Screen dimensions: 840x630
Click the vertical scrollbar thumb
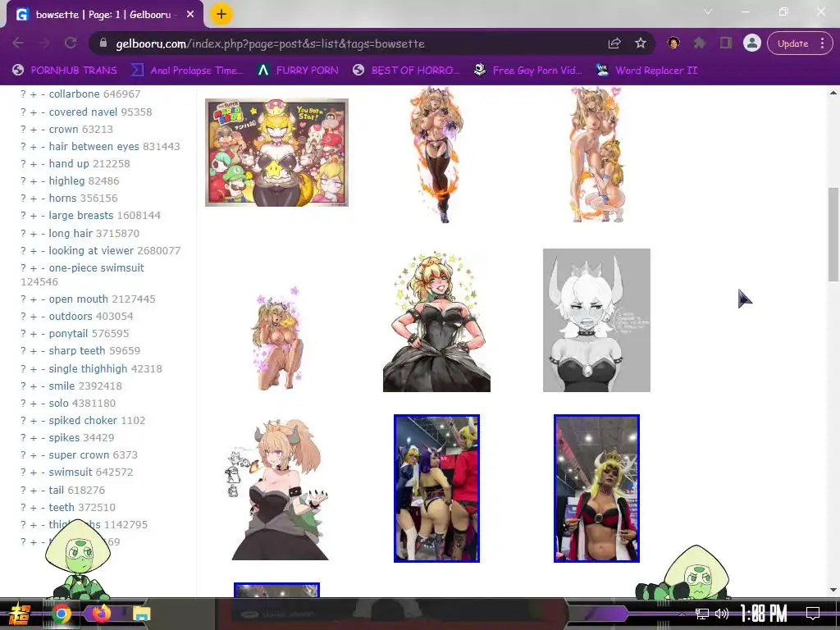tap(833, 234)
